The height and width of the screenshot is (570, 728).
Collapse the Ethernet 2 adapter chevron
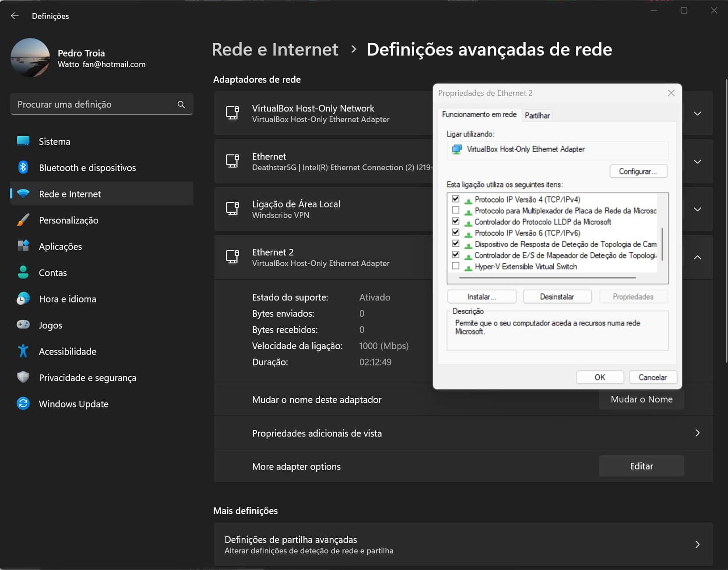click(x=697, y=258)
